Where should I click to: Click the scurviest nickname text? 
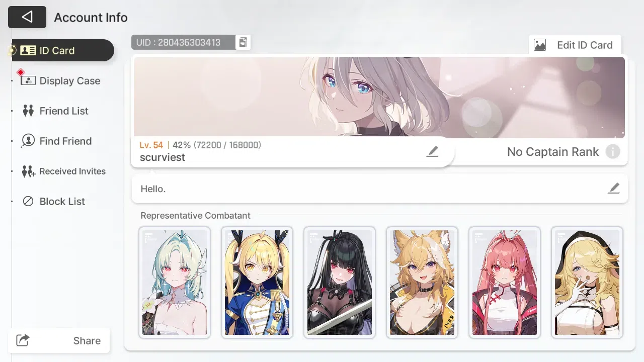[163, 157]
